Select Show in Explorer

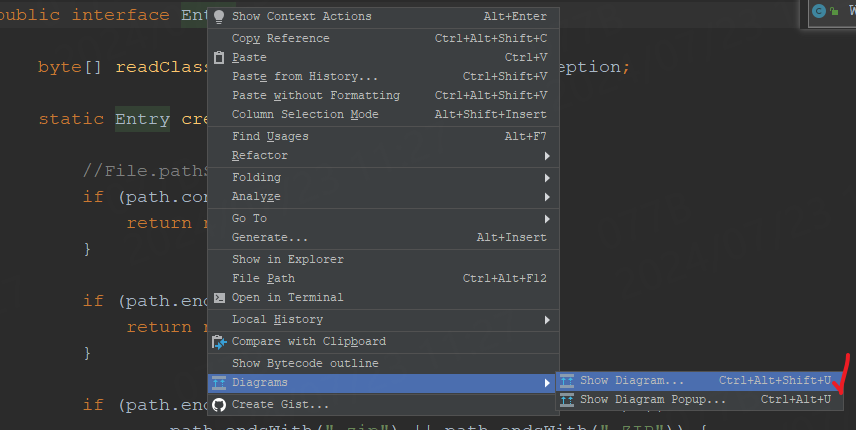(x=383, y=259)
